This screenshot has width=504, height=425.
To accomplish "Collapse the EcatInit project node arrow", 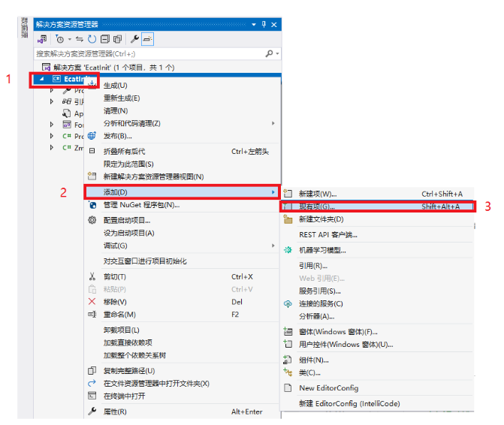I will pyautogui.click(x=41, y=79).
